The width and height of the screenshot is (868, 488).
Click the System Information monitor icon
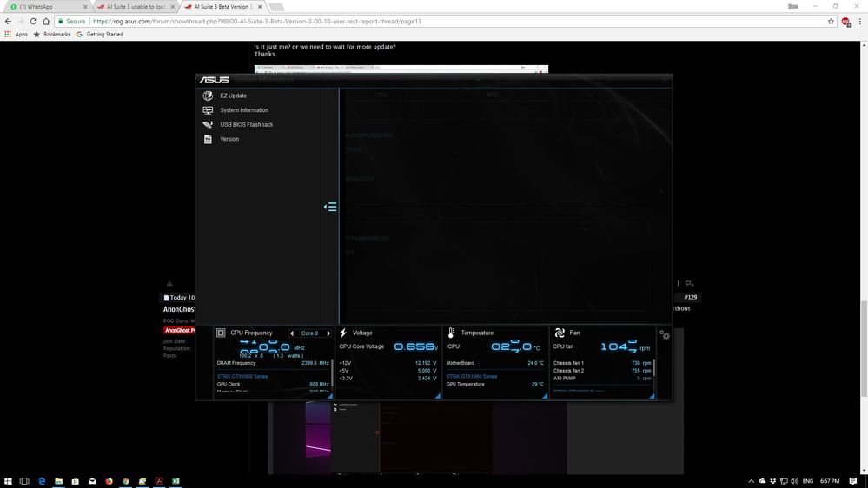coord(208,110)
